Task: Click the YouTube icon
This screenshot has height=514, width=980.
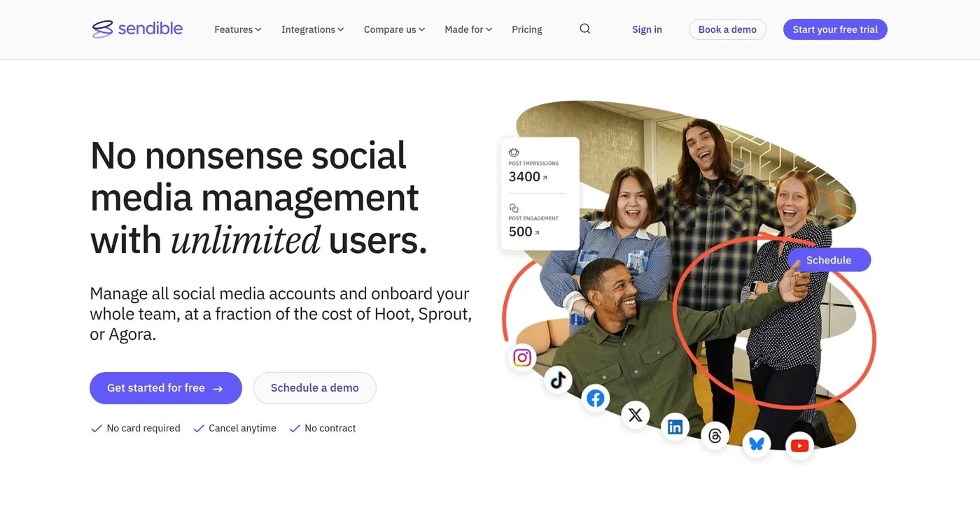Action: click(x=799, y=445)
